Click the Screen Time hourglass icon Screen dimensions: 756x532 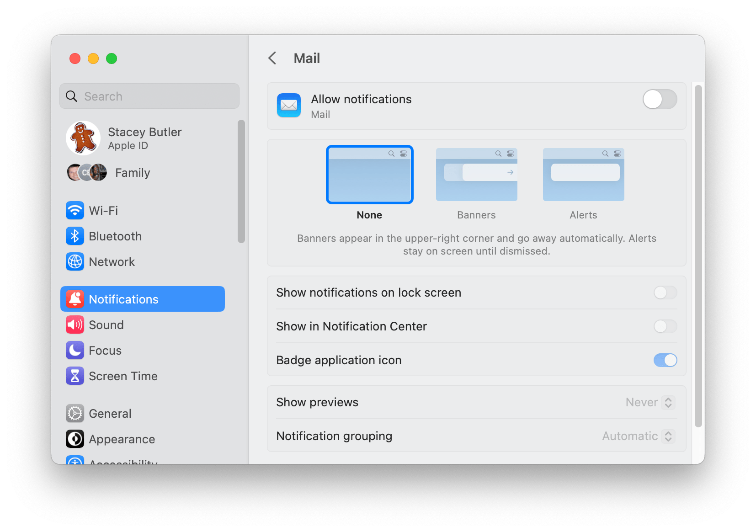[75, 376]
